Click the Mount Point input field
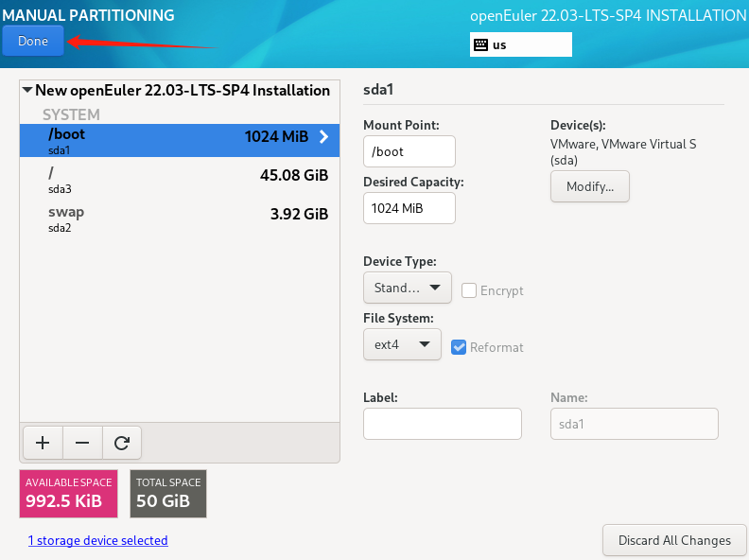Image resolution: width=749 pixels, height=560 pixels. [x=409, y=151]
